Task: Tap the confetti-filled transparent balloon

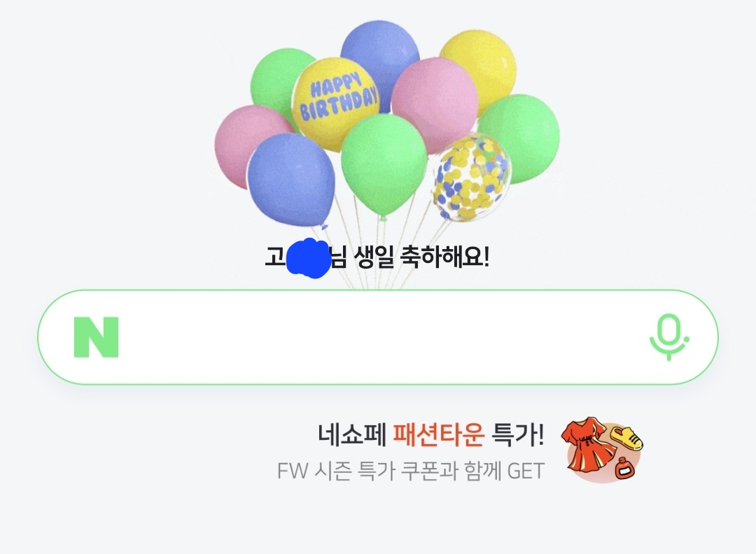Action: 472,177
